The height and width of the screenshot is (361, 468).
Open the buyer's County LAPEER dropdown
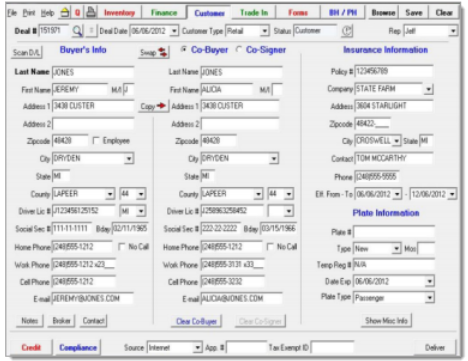pyautogui.click(x=110, y=194)
